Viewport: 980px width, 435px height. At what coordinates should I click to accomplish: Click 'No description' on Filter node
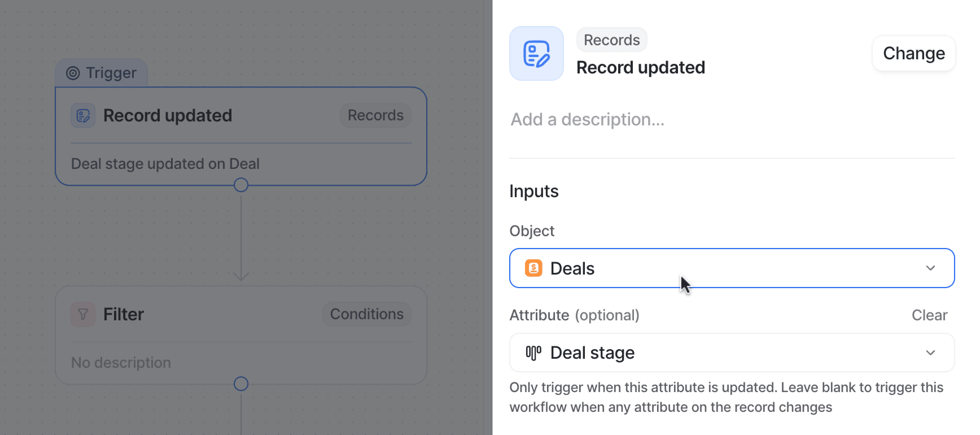pos(121,362)
